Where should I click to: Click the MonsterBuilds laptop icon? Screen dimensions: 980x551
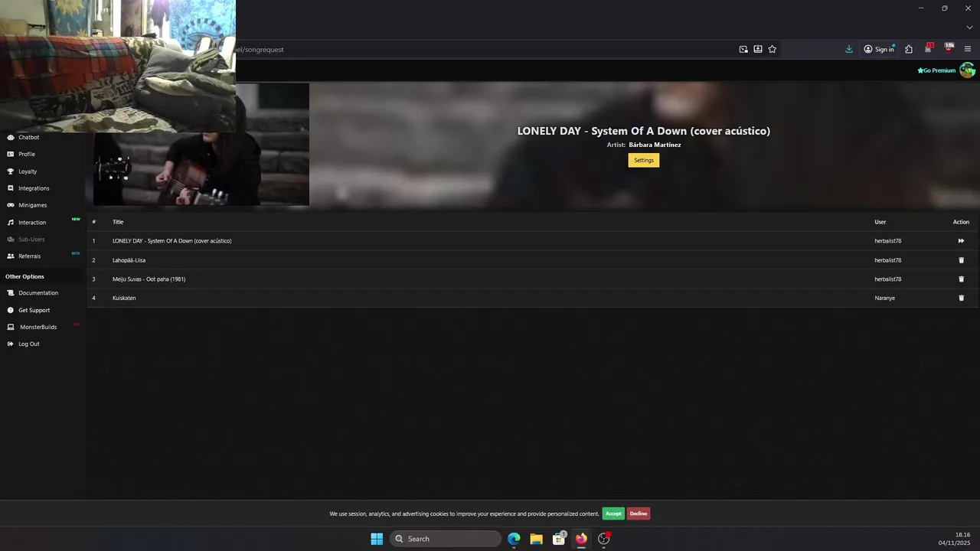point(11,328)
